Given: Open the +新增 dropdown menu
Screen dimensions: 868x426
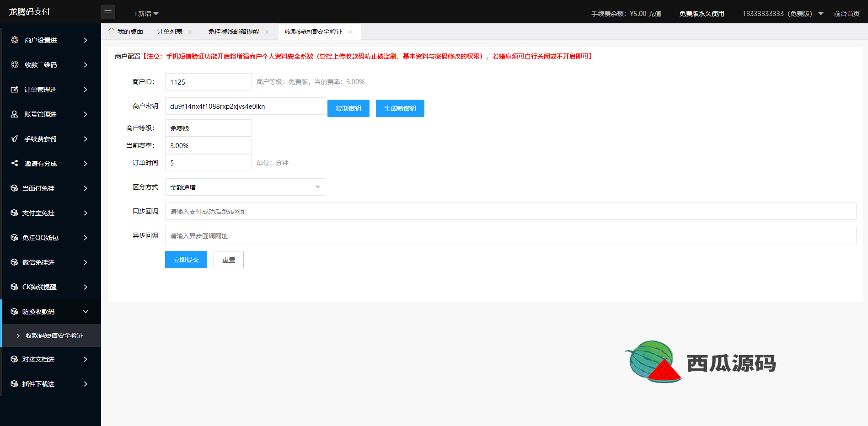Looking at the screenshot, I should point(146,14).
